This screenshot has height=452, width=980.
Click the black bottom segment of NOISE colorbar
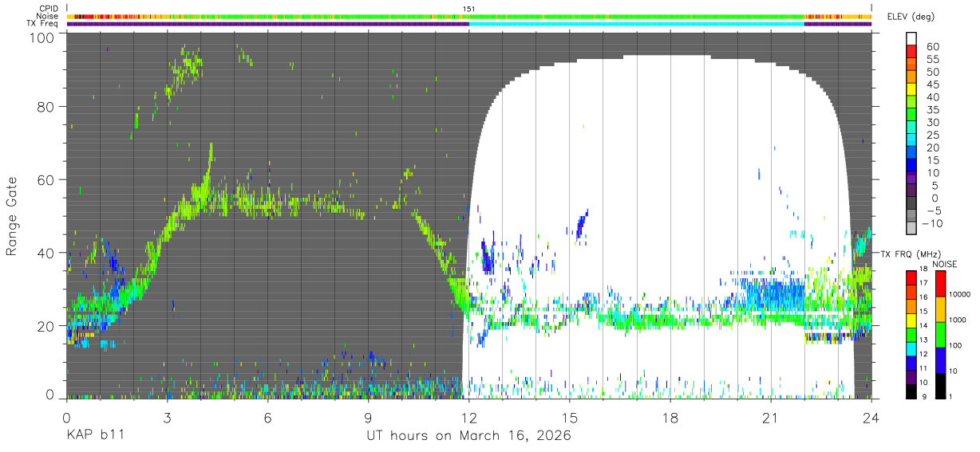pos(939,384)
